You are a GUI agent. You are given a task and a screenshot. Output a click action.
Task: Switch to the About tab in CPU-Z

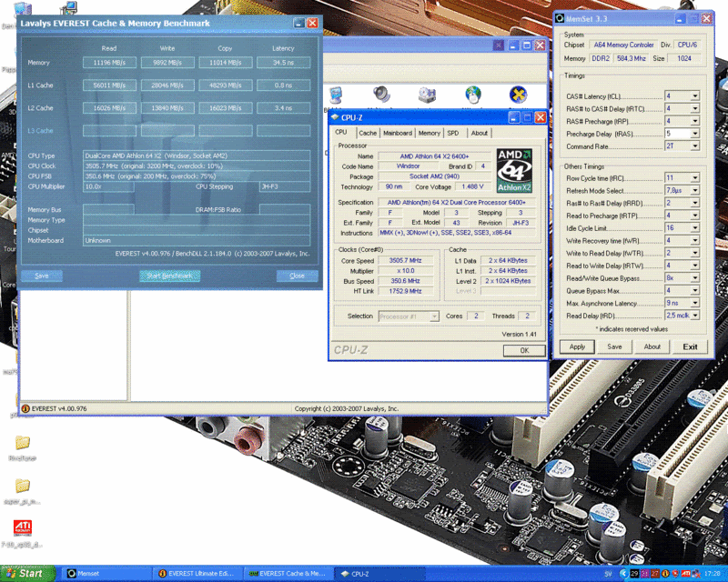(480, 133)
